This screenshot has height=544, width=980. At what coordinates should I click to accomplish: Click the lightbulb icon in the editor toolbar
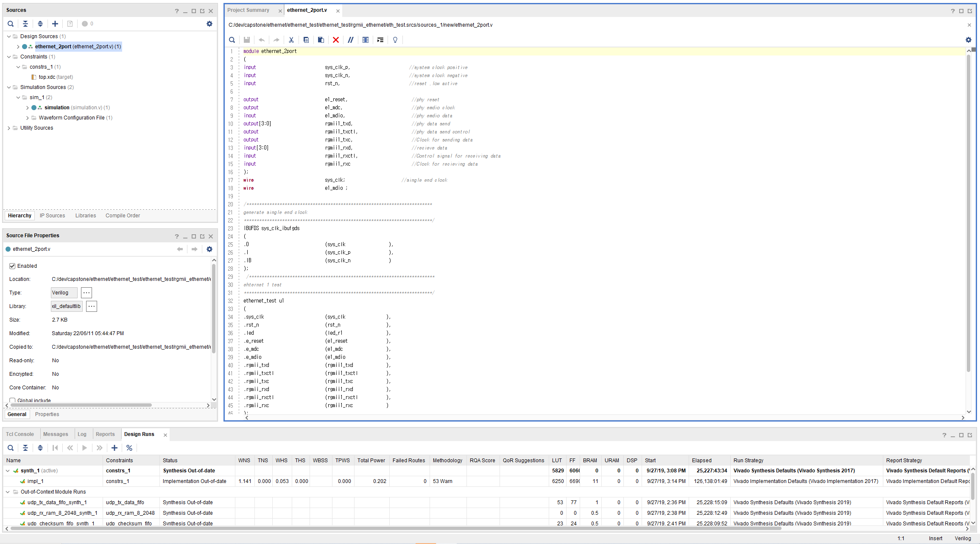(x=395, y=40)
